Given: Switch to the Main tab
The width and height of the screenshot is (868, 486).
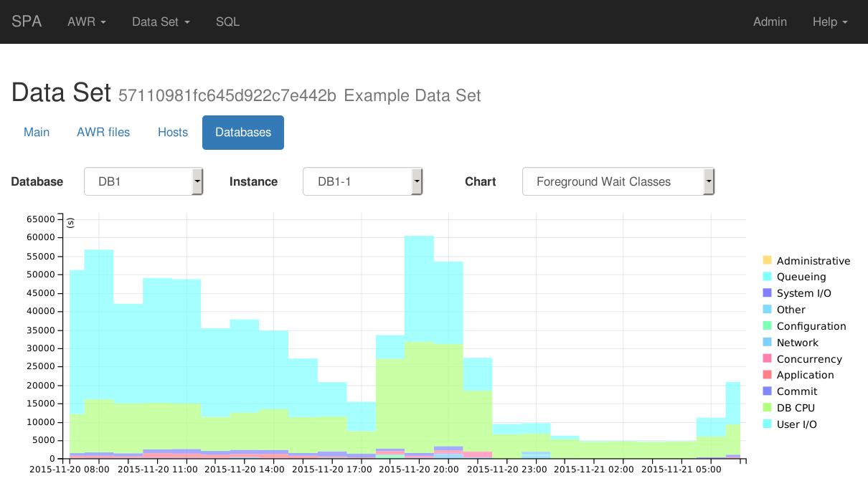Looking at the screenshot, I should 37,132.
